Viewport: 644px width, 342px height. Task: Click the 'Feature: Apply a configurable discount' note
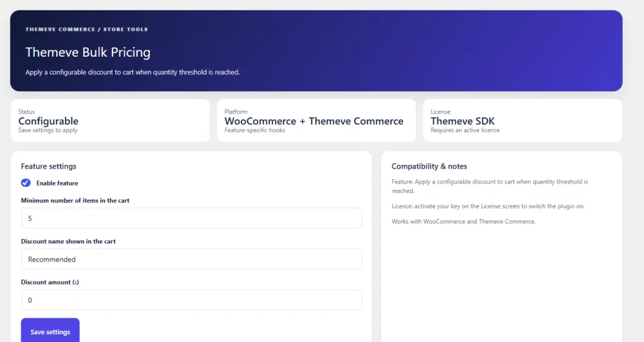coord(489,186)
